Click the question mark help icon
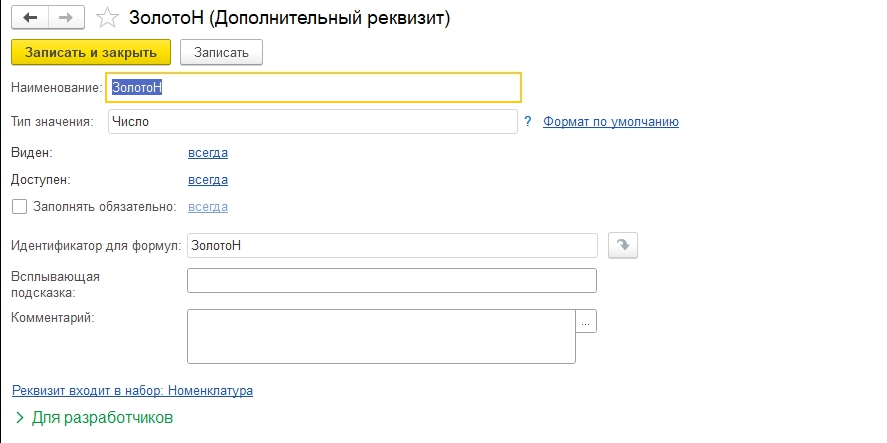 (528, 122)
